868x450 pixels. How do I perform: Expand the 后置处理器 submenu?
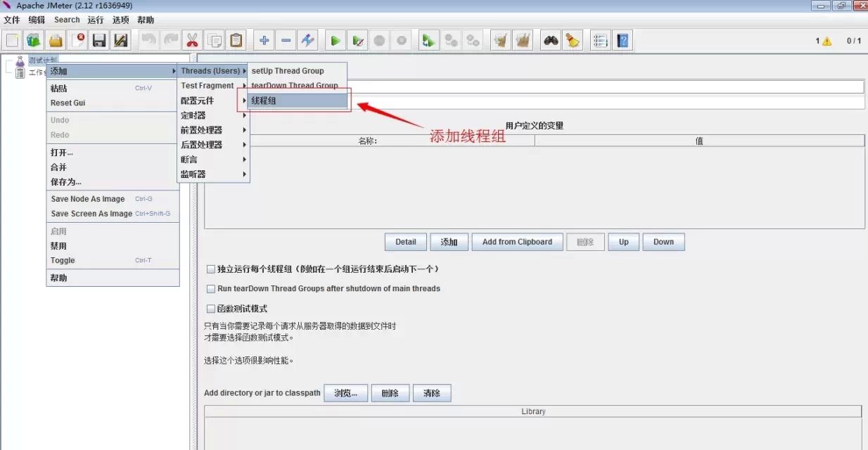pos(213,145)
